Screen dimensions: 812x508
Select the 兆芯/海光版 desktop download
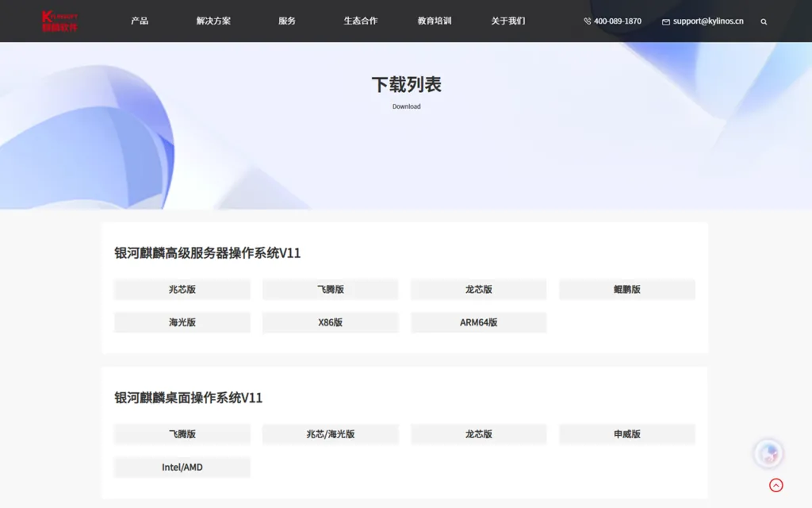(x=331, y=434)
